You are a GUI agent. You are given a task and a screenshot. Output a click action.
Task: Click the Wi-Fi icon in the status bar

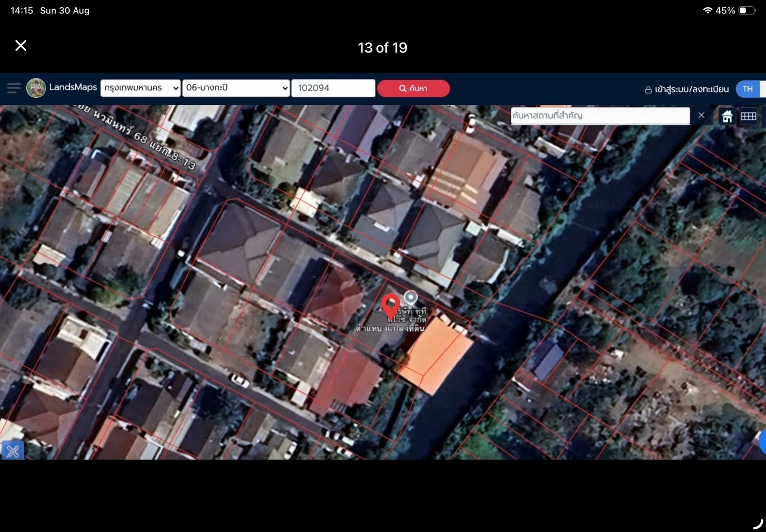708,10
